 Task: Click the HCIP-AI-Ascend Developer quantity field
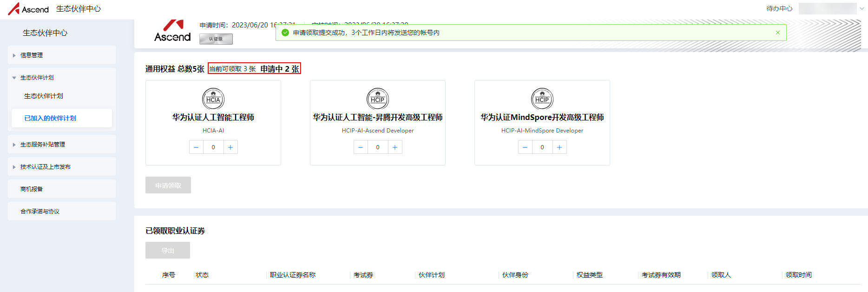tap(378, 147)
